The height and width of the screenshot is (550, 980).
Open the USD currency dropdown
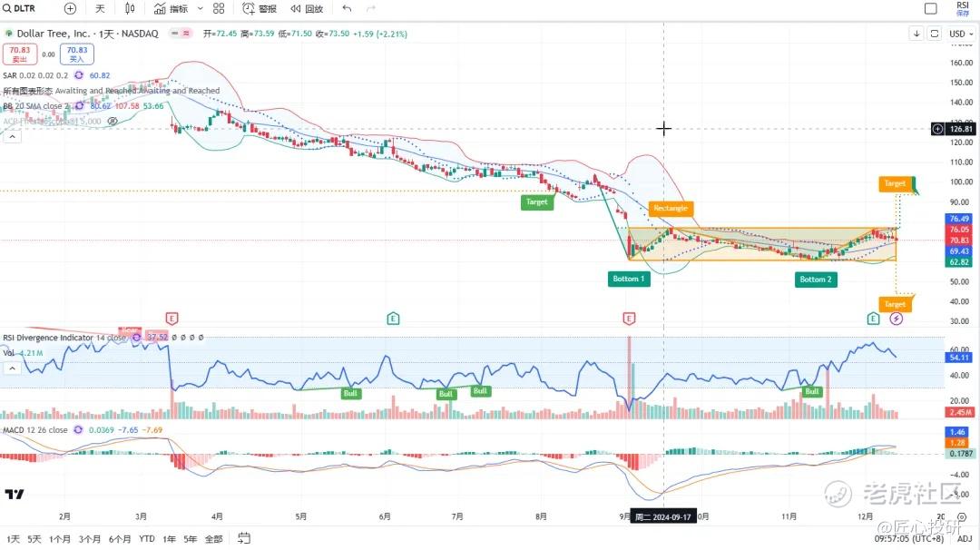[x=961, y=33]
